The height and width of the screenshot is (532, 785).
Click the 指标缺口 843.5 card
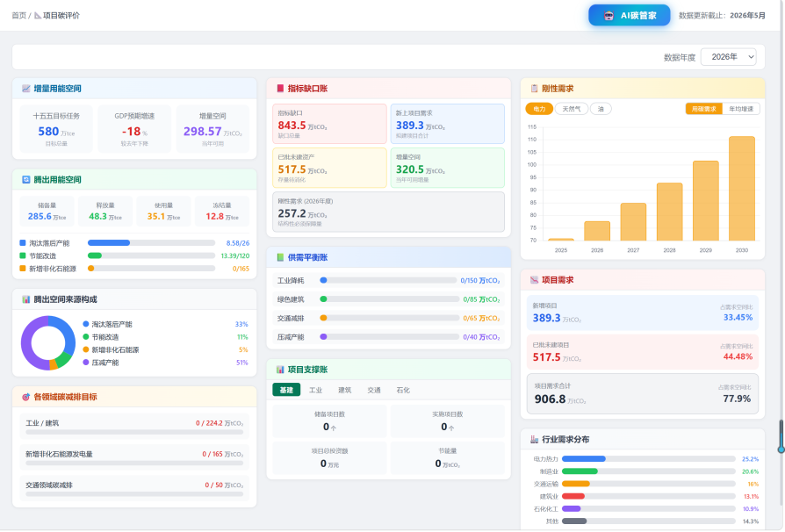click(329, 124)
